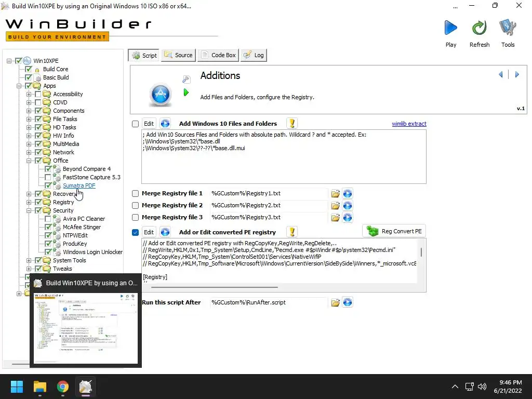Click the registry editor vertical scrollbar

(421, 252)
